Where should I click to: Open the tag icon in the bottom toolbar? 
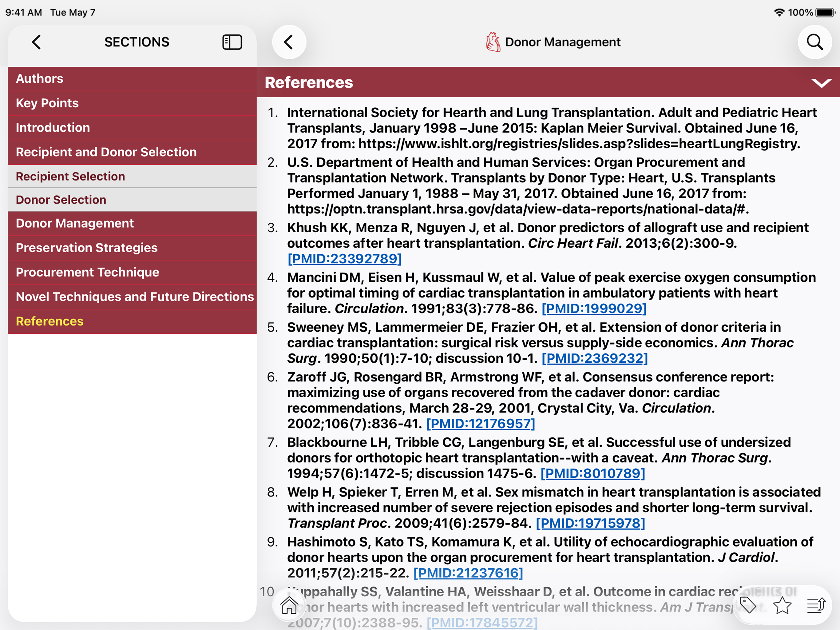click(748, 605)
